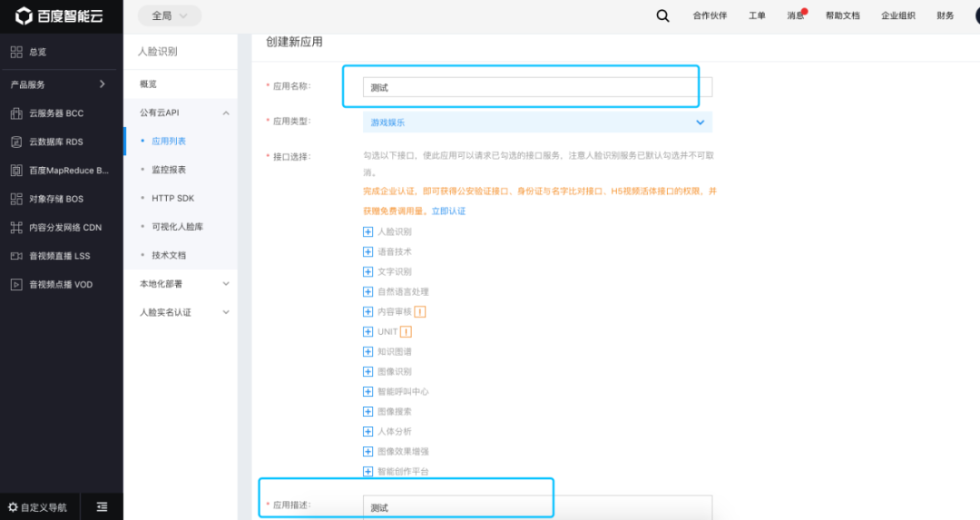Click the overview grid icon in sidebar
Image resolution: width=980 pixels, height=520 pixels.
pos(16,52)
